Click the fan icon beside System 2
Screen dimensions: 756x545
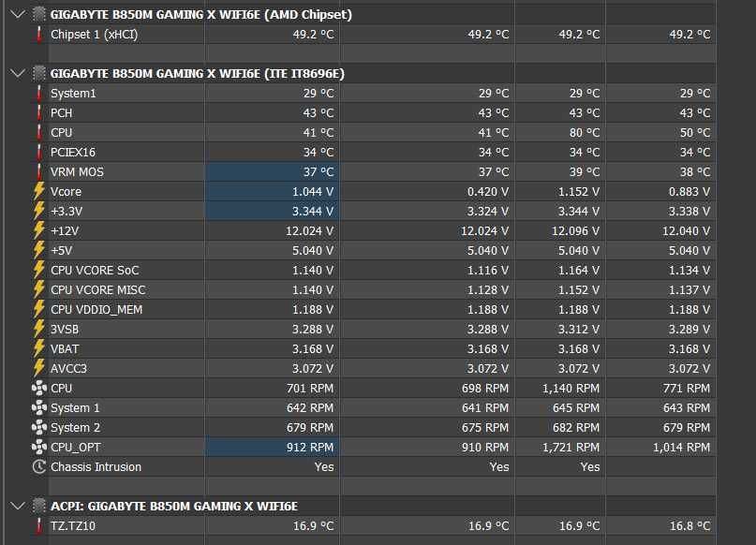point(39,428)
